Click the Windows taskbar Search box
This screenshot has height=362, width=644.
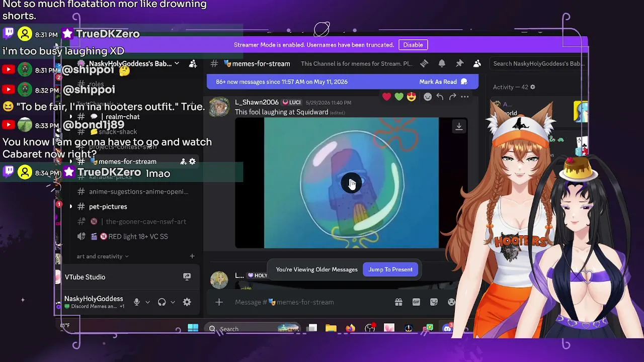(x=253, y=329)
